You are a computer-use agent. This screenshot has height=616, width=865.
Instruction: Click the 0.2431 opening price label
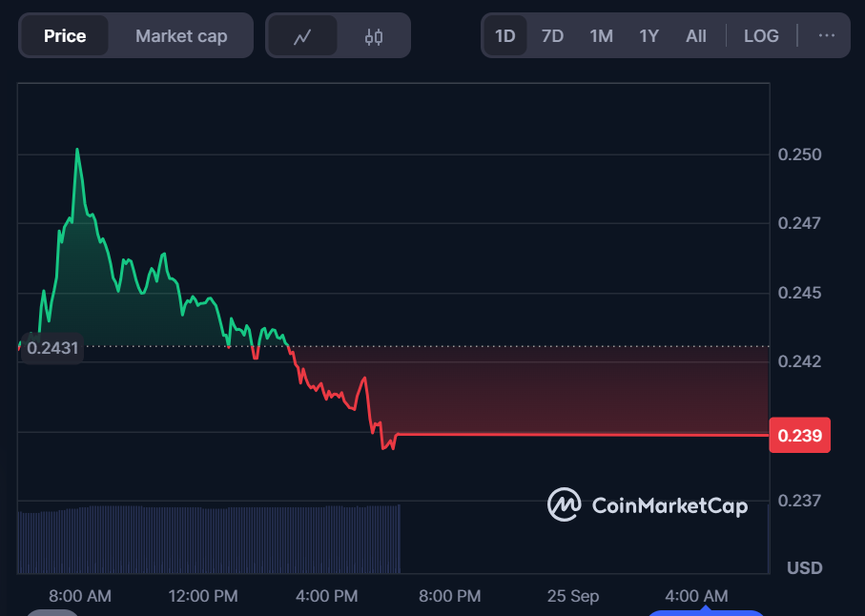(x=52, y=348)
